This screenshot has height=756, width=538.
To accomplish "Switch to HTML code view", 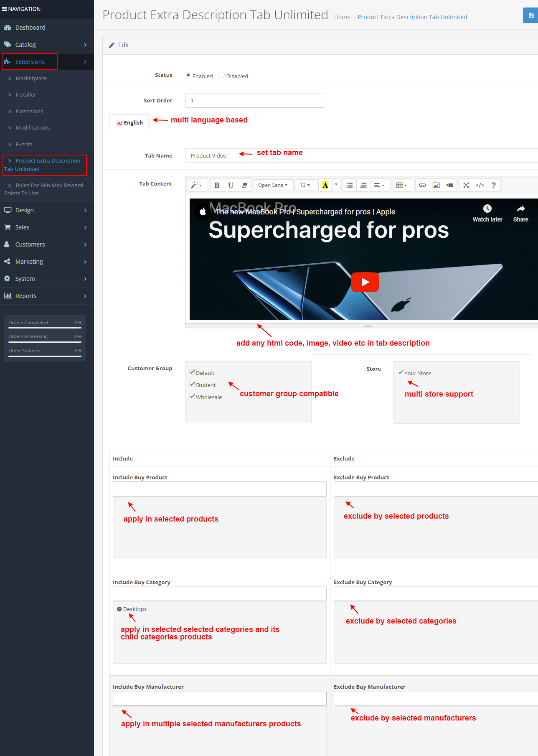I will [x=480, y=185].
